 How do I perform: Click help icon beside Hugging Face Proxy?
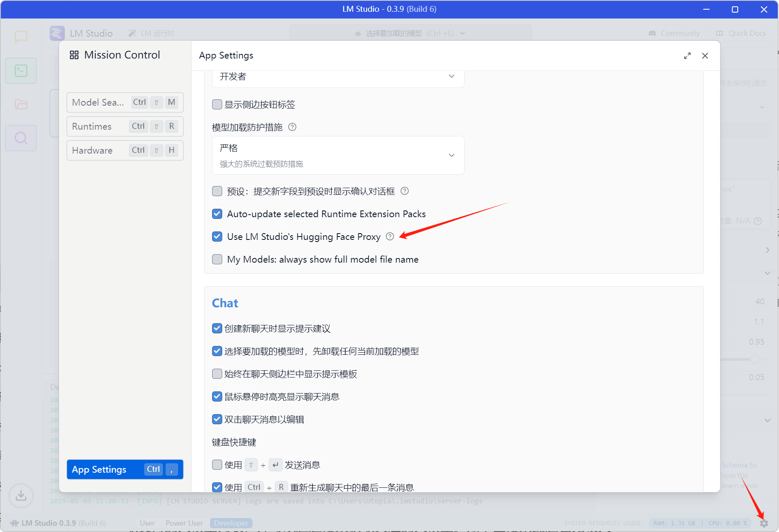pos(390,237)
